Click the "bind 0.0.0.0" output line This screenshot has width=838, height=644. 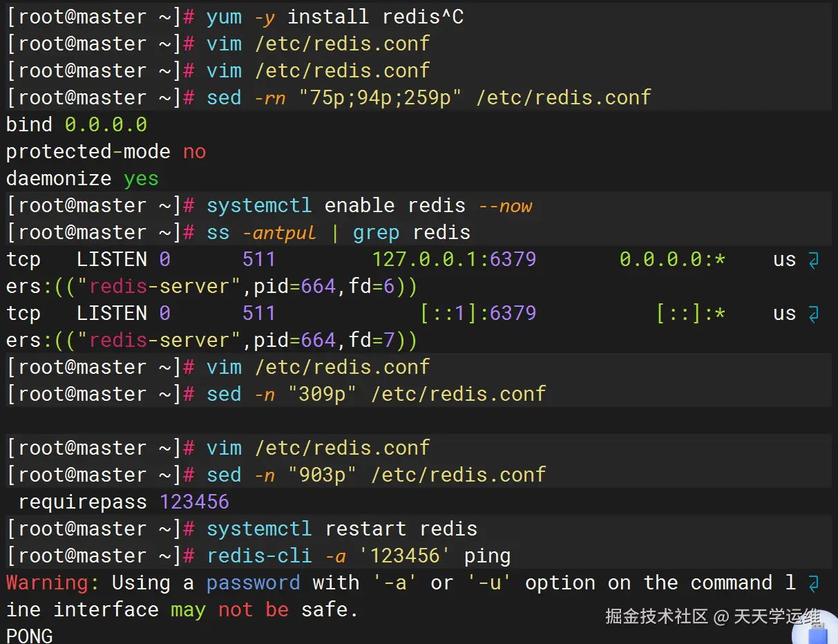click(x=77, y=125)
